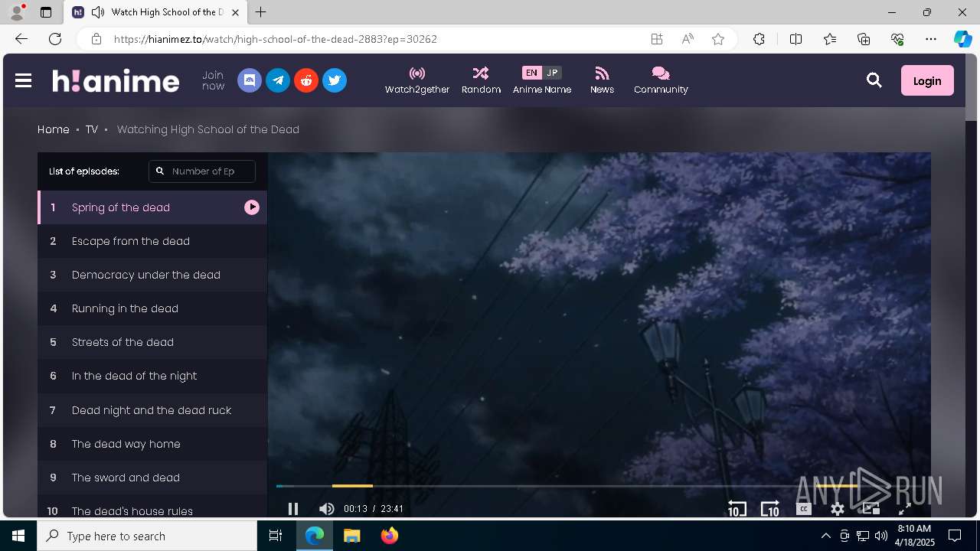980x551 pixels.
Task: Go to Home breadcrumb
Action: click(x=54, y=129)
